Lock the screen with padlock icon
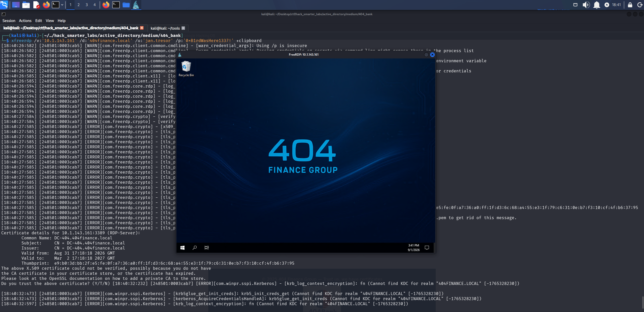 click(x=630, y=5)
